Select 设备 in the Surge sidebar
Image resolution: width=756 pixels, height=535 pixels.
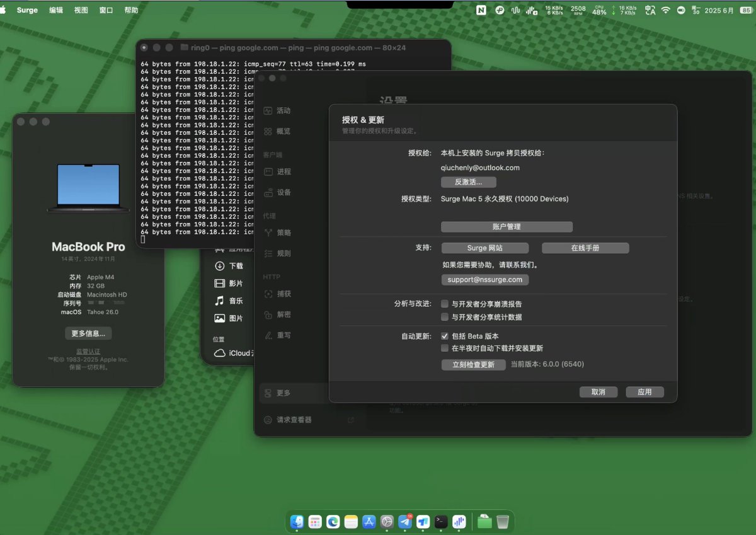pyautogui.click(x=277, y=192)
